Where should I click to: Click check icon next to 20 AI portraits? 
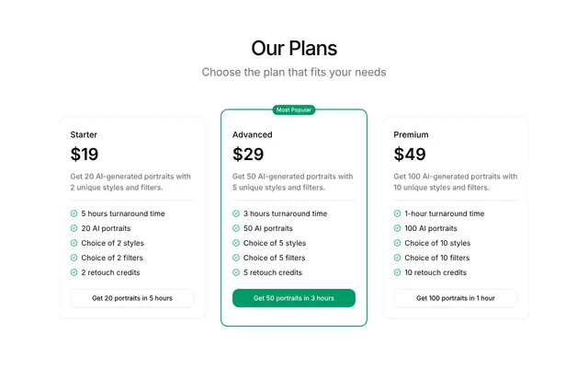pos(73,228)
